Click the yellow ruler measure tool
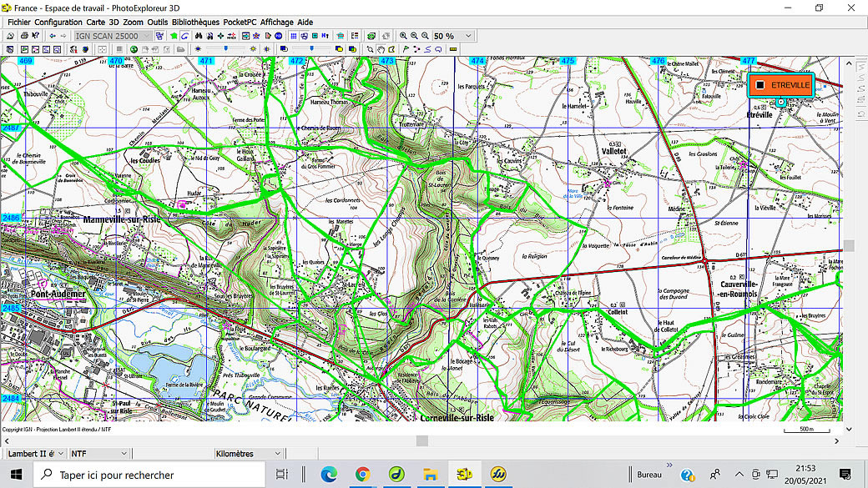This screenshot has width=868, height=488. point(453,49)
